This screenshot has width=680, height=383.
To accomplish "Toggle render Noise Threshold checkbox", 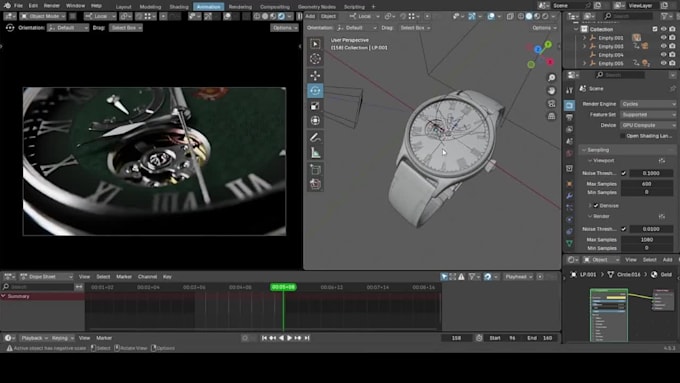I will click(x=624, y=229).
